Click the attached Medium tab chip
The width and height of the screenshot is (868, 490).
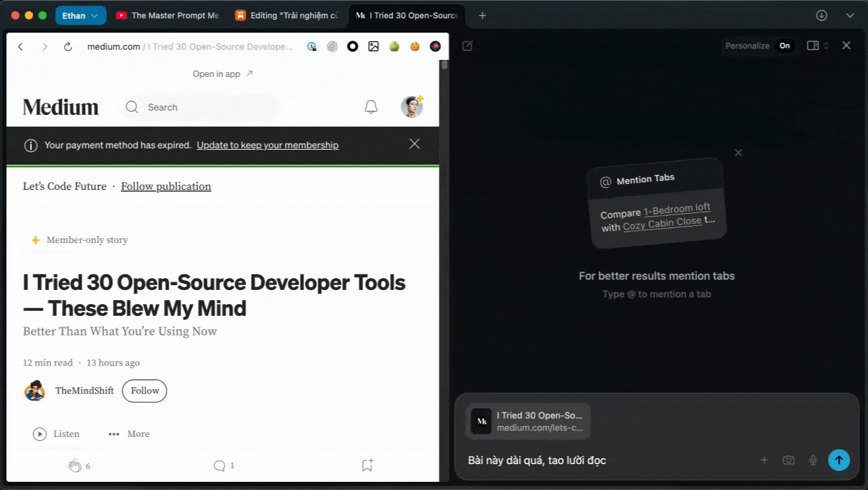(x=528, y=421)
